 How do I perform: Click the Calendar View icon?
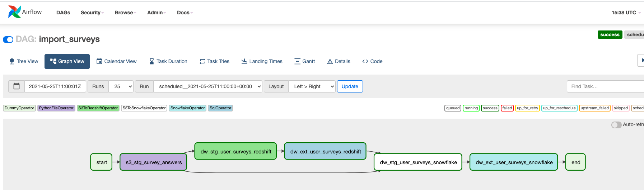pos(99,61)
